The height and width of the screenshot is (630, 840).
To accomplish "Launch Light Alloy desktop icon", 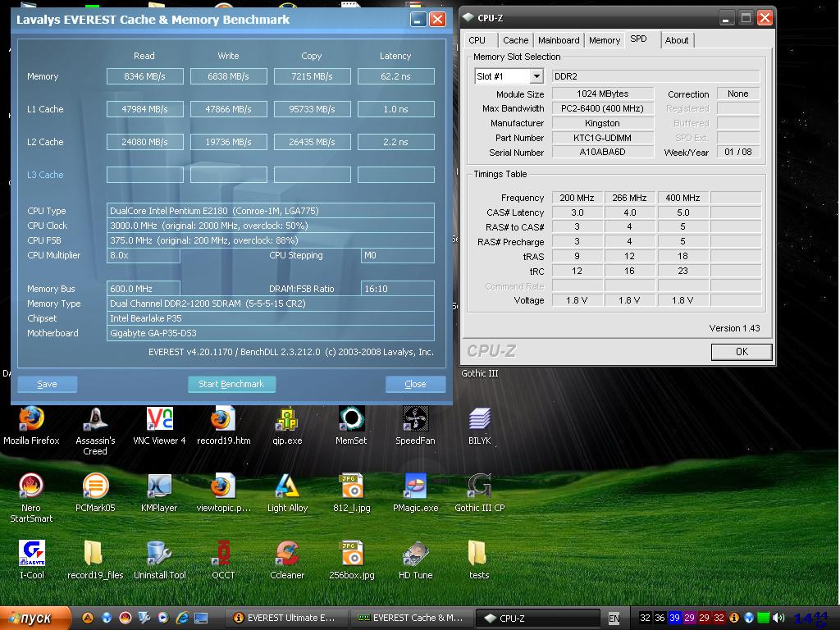I will [x=287, y=493].
